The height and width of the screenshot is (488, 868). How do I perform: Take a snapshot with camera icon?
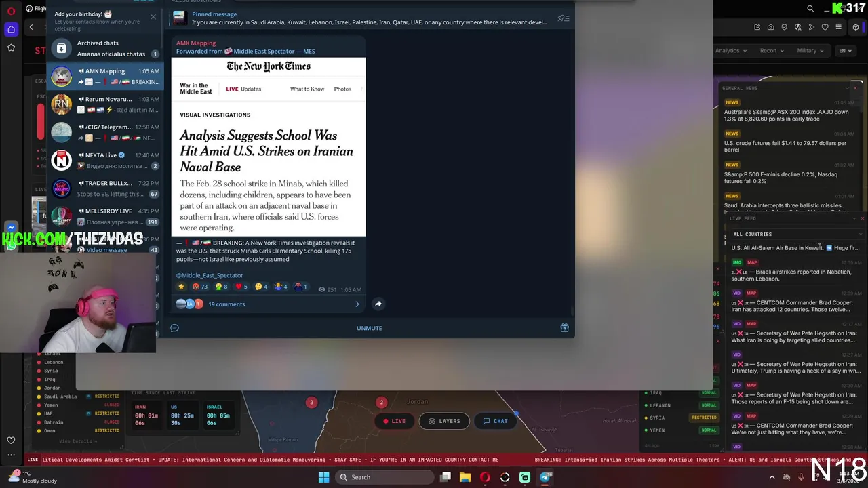(770, 27)
